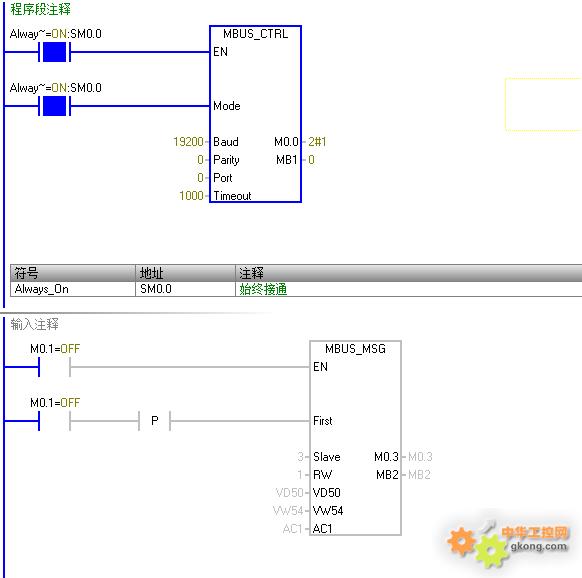Click the 符号 column header
This screenshot has width=582, height=578.
tap(73, 273)
